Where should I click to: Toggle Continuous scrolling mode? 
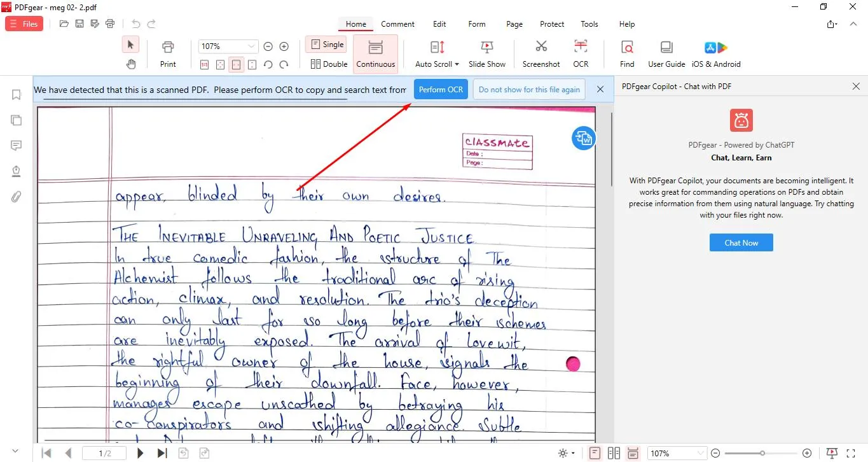coord(375,53)
